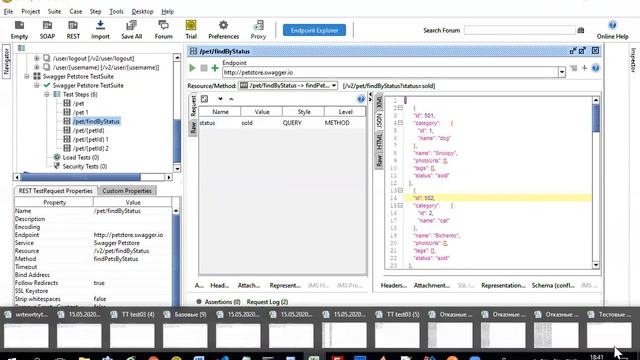Open Online Help icon
Image resolution: width=640 pixels, height=360 pixels.
tap(612, 30)
